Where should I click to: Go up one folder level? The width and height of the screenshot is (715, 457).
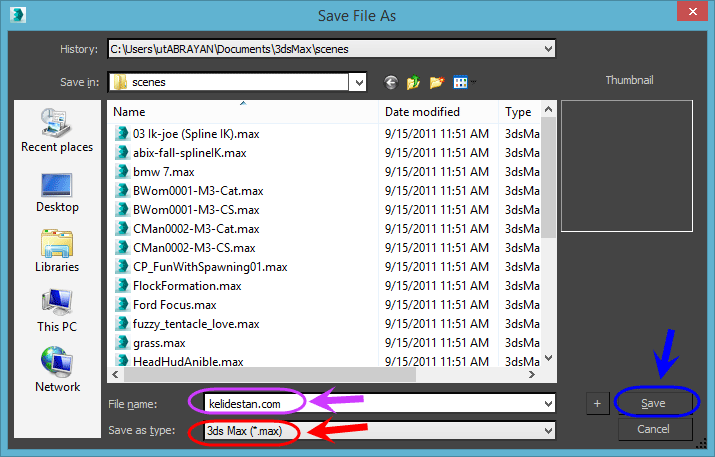413,82
